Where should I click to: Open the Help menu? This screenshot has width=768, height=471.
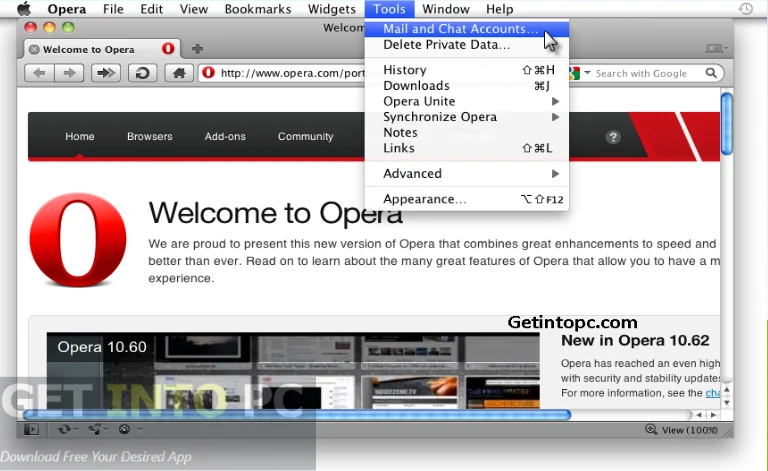[x=500, y=9]
